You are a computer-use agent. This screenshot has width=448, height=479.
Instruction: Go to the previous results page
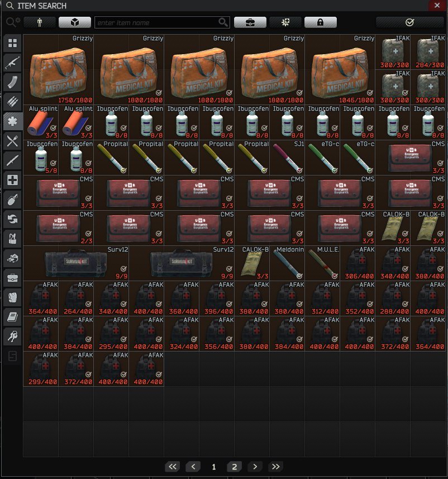pyautogui.click(x=193, y=467)
